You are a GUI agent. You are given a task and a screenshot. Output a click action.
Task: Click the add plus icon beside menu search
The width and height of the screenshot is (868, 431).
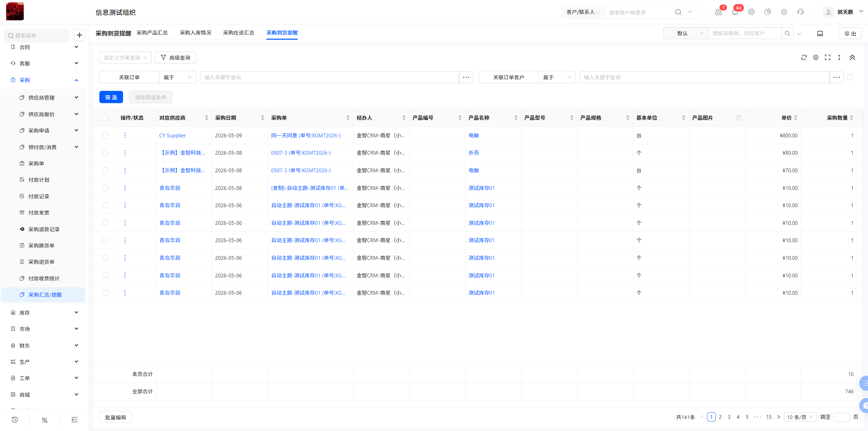click(x=79, y=35)
